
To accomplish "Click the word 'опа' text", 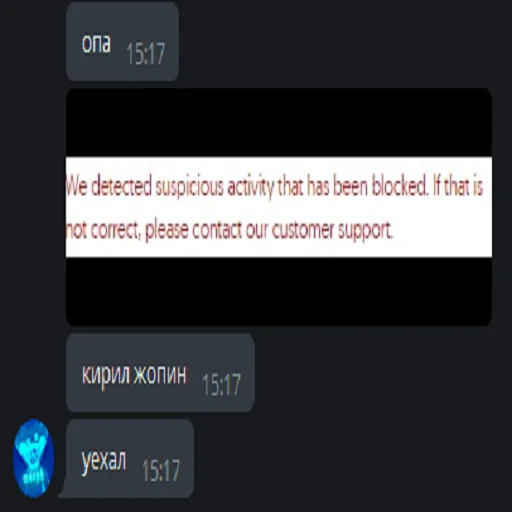I will (x=96, y=43).
